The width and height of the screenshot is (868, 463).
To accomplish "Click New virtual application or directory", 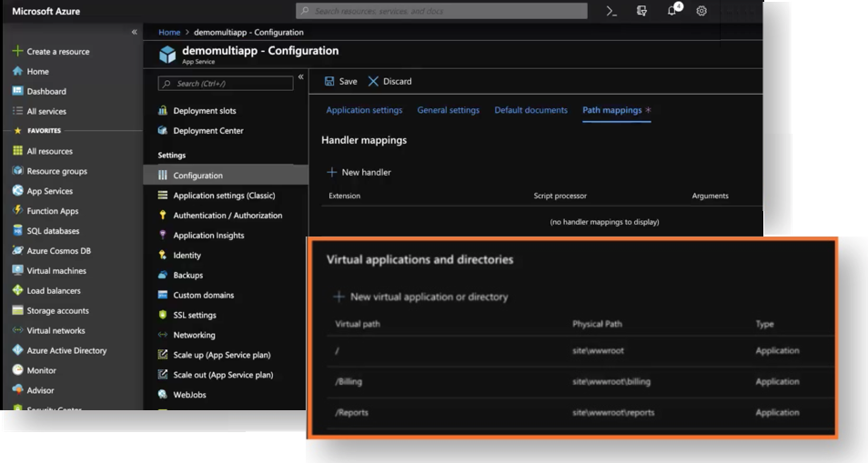I will 420,297.
